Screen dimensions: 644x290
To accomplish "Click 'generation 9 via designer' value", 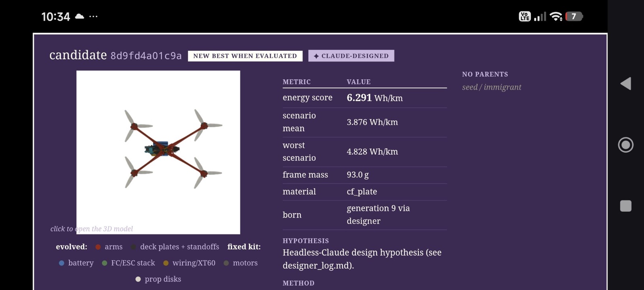I will point(378,215).
